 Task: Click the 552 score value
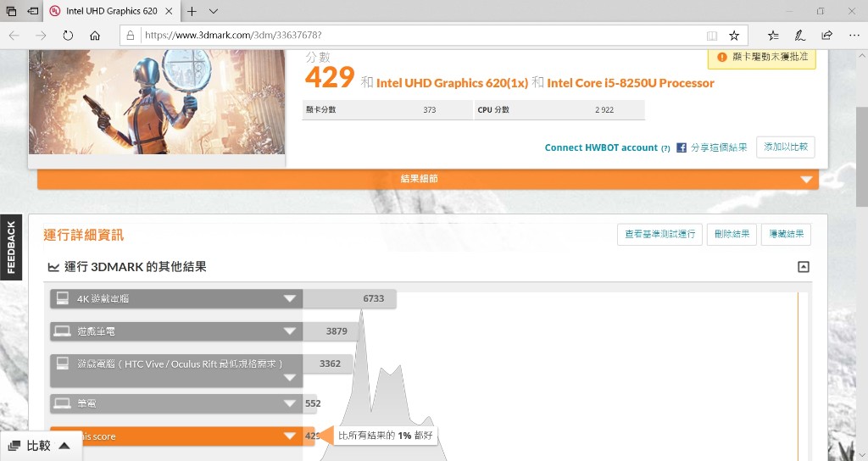pos(313,403)
